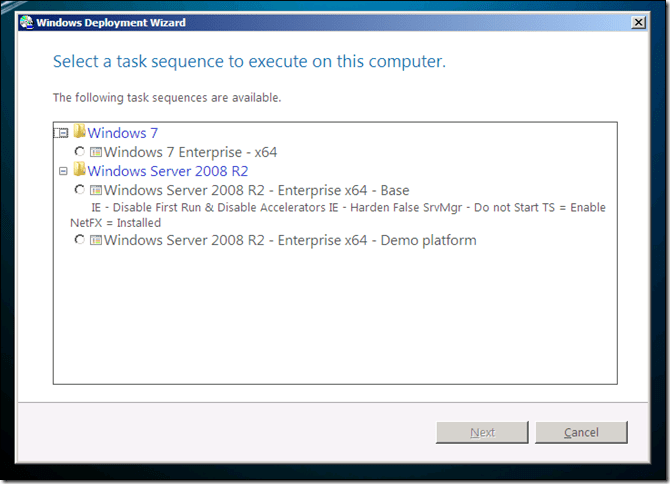Click the Windows 7 Enterprise x64 task sequence icon
Viewport: 670px width, 484px height.
coord(96,152)
